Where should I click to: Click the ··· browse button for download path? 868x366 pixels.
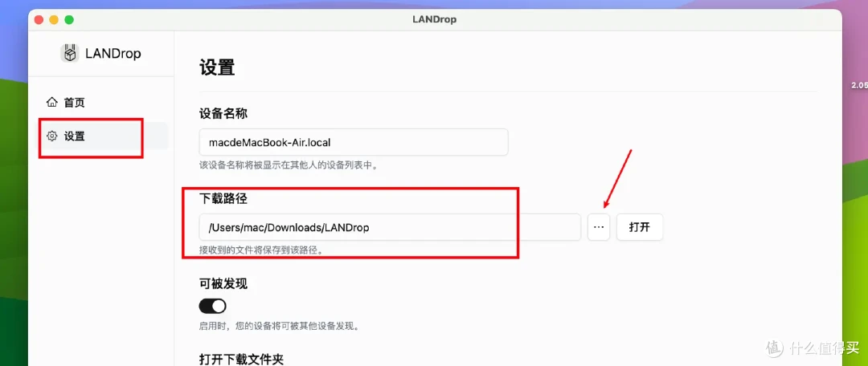coord(599,227)
